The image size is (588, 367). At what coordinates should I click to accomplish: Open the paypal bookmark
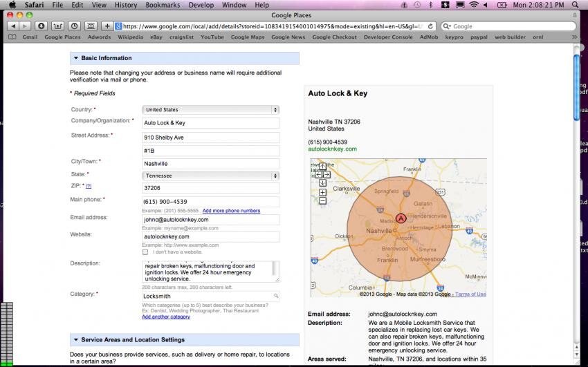click(479, 37)
